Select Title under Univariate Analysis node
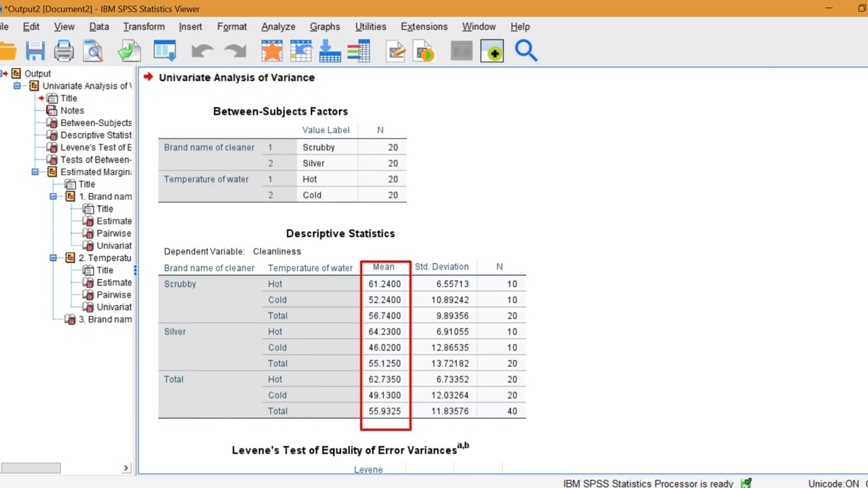The height and width of the screenshot is (488, 868). 68,98
